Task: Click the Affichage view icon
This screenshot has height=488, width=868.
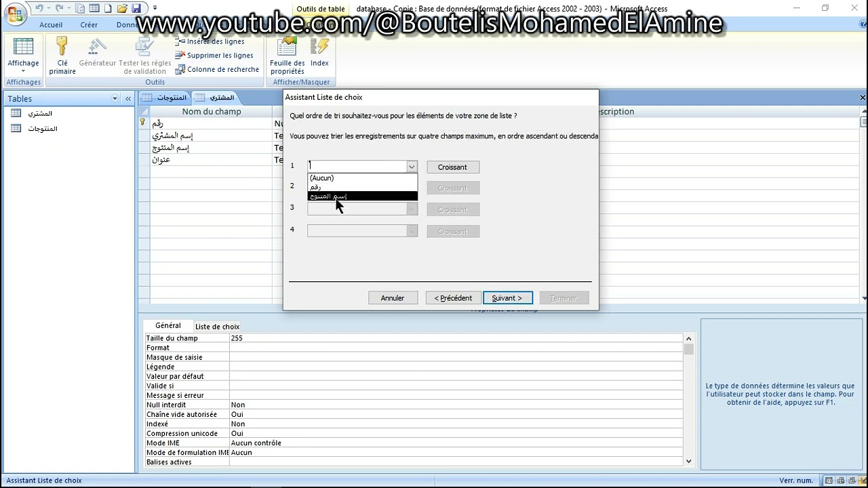Action: pyautogui.click(x=23, y=47)
